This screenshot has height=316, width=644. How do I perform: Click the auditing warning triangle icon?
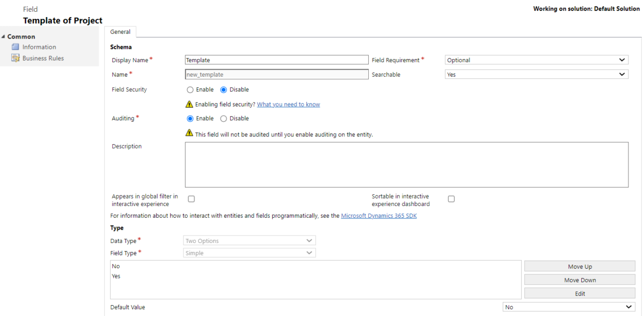[189, 133]
